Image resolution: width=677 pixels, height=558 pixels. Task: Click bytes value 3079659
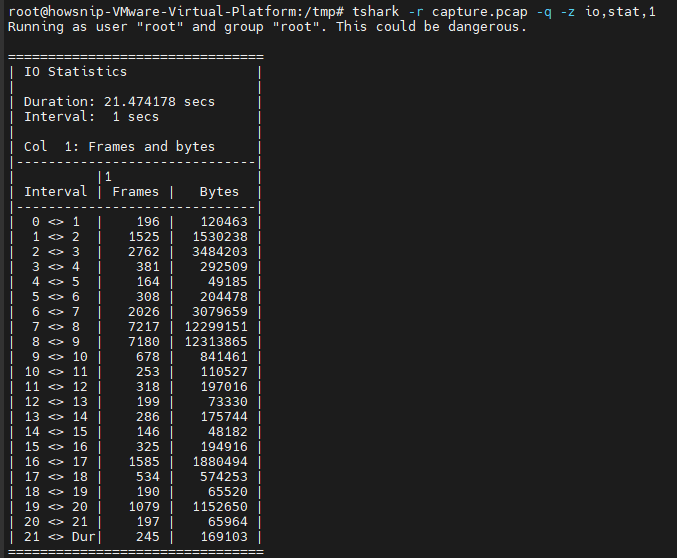(x=220, y=312)
